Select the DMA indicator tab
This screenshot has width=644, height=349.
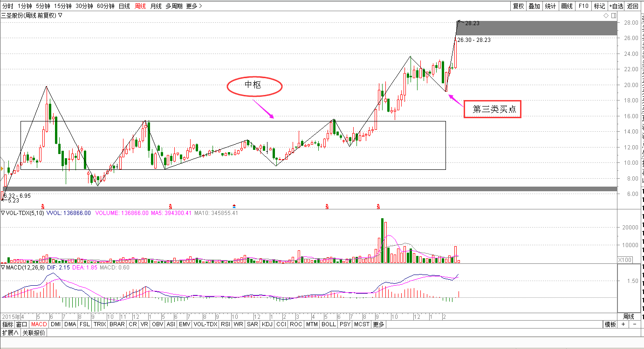click(70, 324)
